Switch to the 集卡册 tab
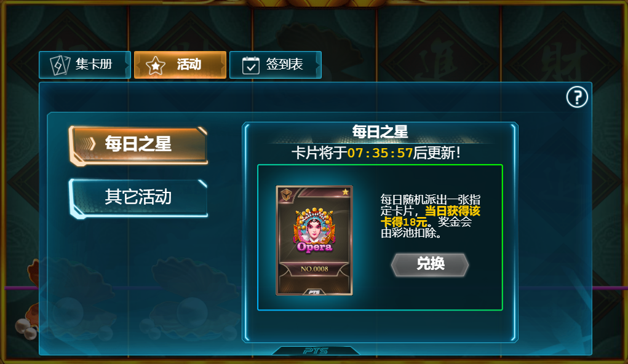 click(x=85, y=65)
